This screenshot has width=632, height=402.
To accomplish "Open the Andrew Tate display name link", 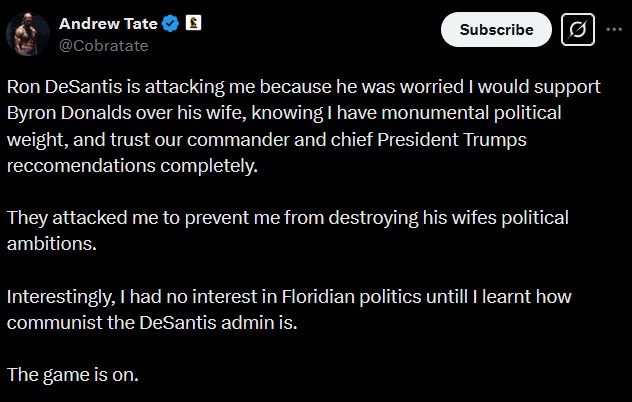I will pos(108,24).
